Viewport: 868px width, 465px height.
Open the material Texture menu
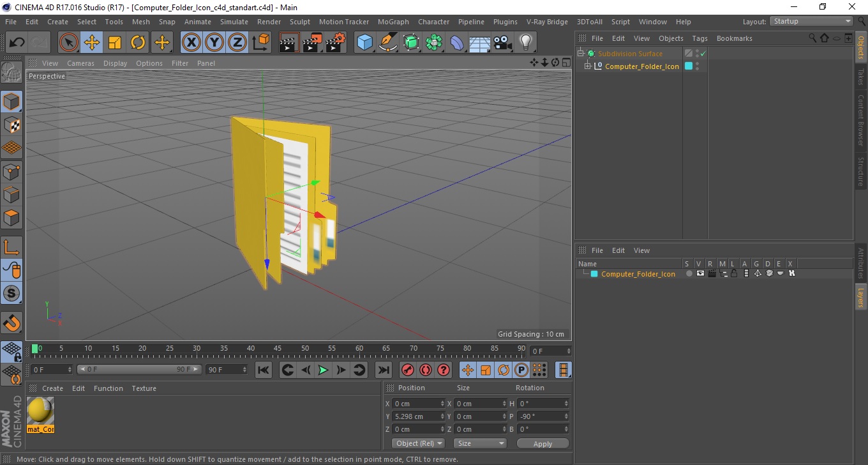[144, 388]
